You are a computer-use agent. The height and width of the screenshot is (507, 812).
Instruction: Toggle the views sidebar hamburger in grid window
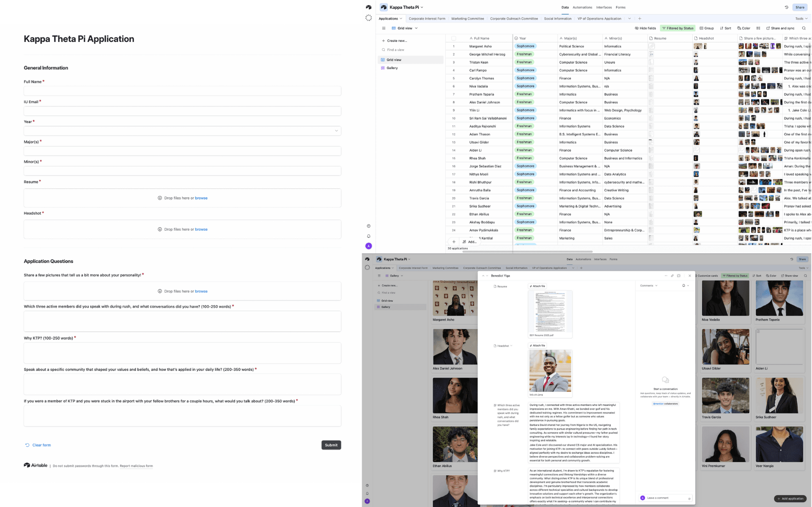click(x=384, y=28)
